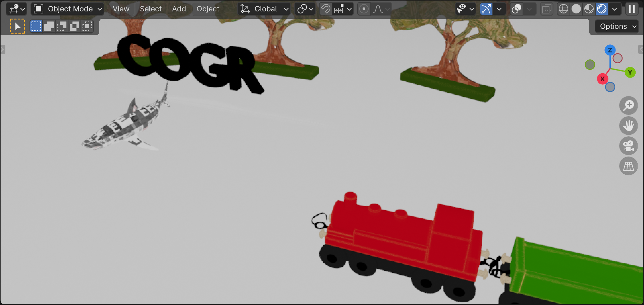Image resolution: width=644 pixels, height=305 pixels.
Task: Set selection mode to intersect
Action: point(87,27)
